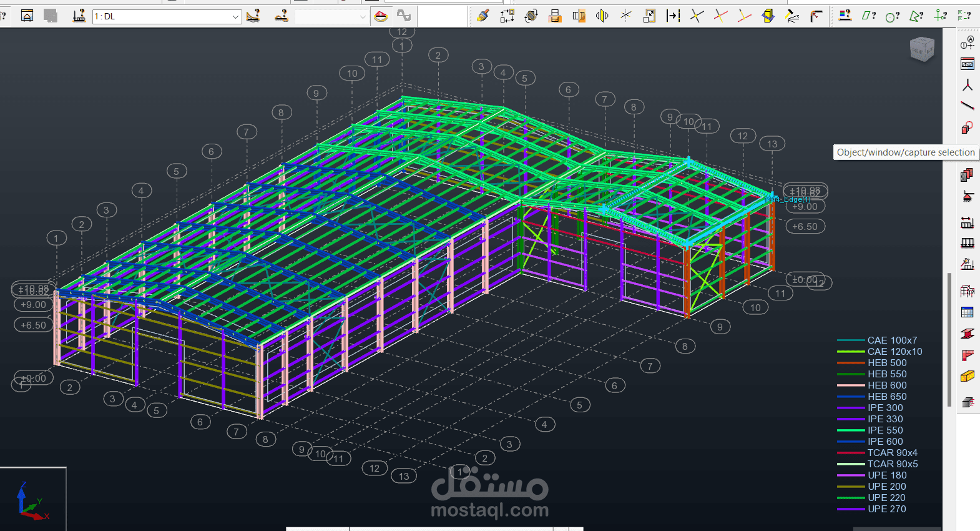Toggle the red and white mode button
980x531 pixels.
coord(381,16)
